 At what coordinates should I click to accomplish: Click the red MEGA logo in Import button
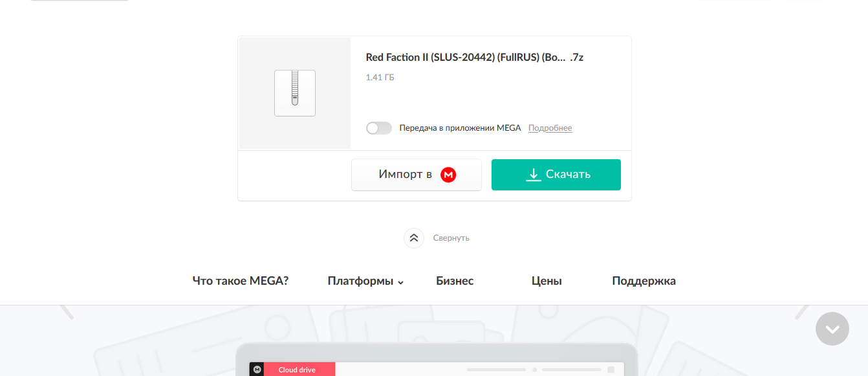point(448,175)
